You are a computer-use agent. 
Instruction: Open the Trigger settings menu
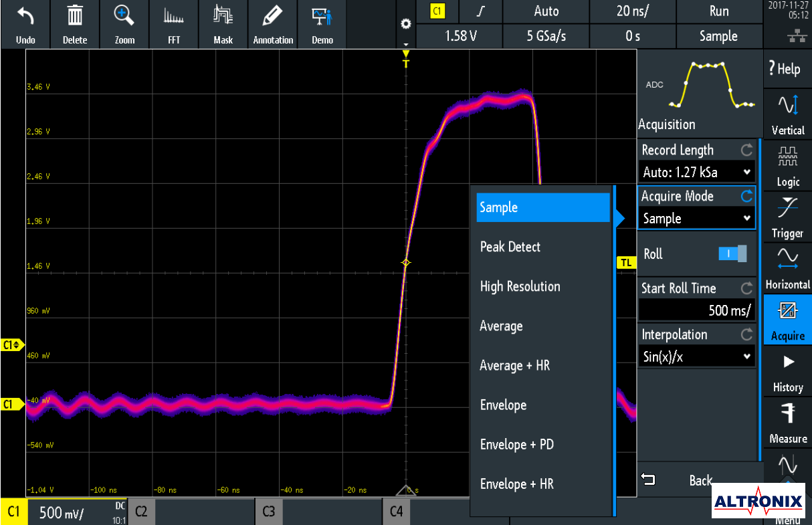pyautogui.click(x=787, y=217)
